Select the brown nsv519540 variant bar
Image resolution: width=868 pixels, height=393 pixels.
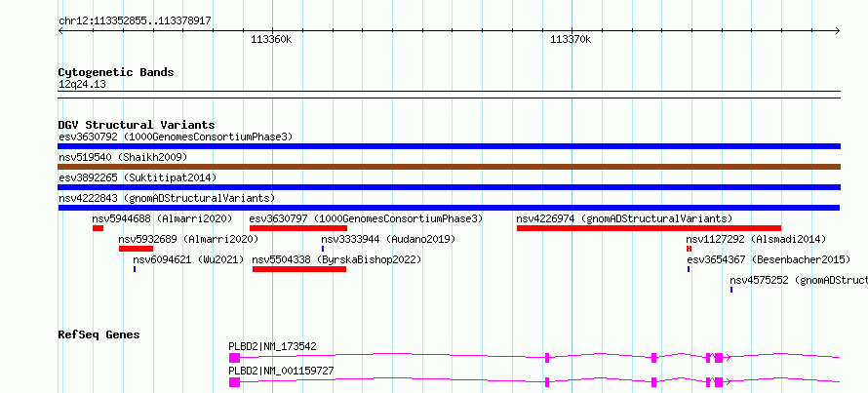449,167
